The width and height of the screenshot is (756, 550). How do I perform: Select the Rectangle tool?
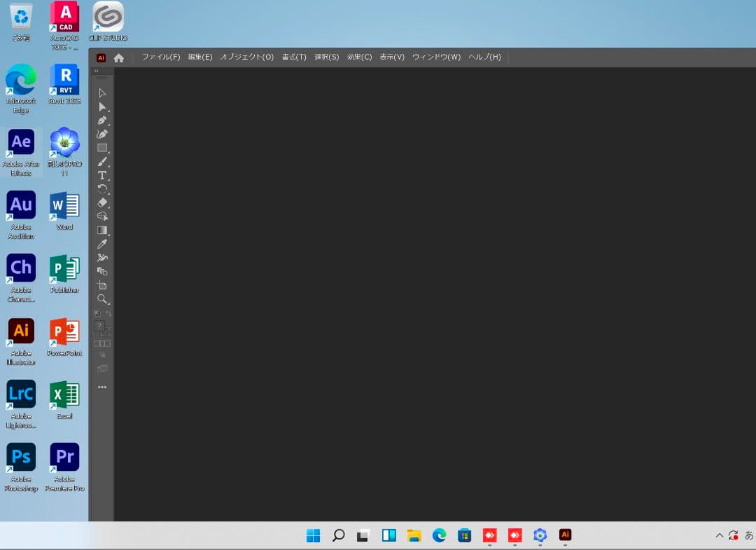102,148
